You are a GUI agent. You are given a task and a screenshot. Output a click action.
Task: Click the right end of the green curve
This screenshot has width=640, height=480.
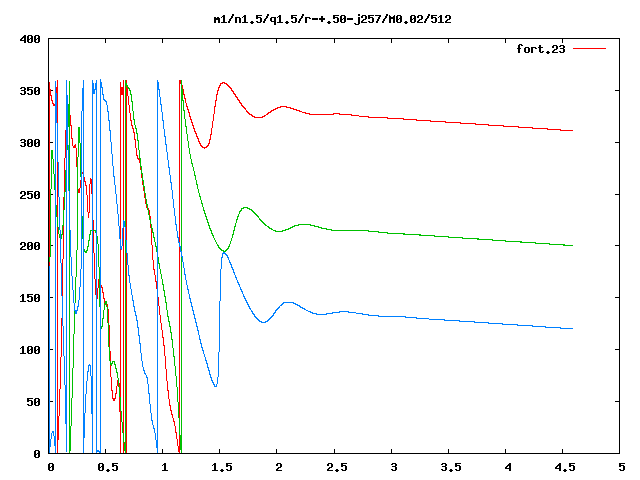[572, 245]
